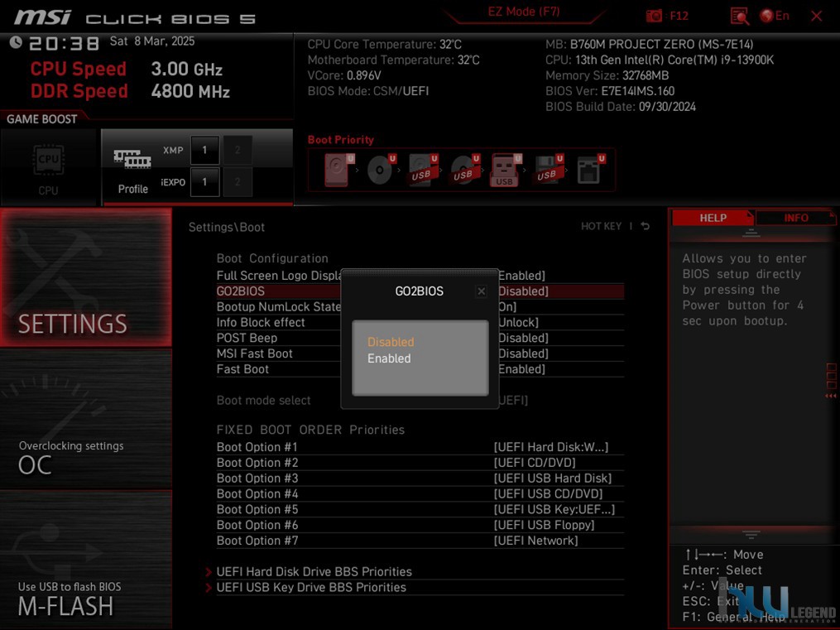Switch to EZ Mode (F7)
Screen dimensions: 840x630
point(523,12)
